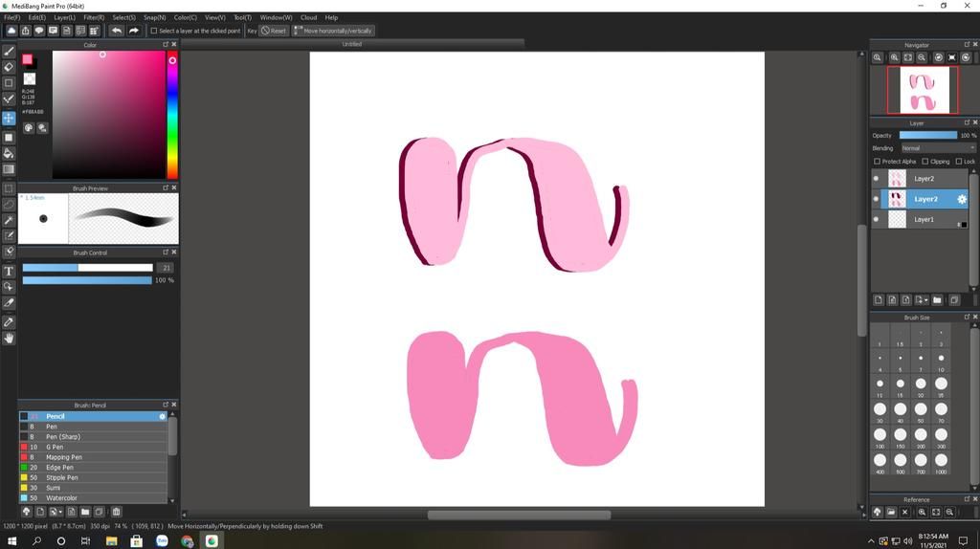The height and width of the screenshot is (549, 980).
Task: Open the File menu
Action: [11, 17]
